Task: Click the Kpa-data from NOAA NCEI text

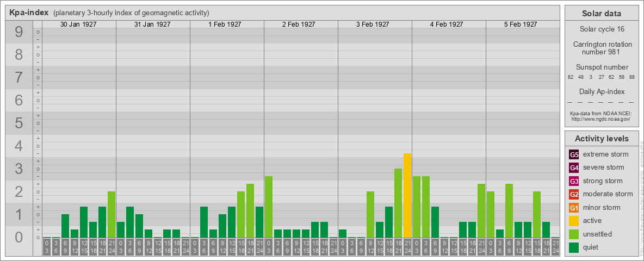Action: click(x=601, y=113)
